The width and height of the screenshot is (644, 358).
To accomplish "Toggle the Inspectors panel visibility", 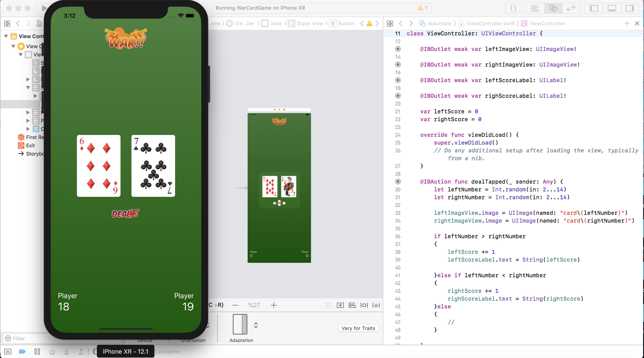I will click(x=630, y=8).
